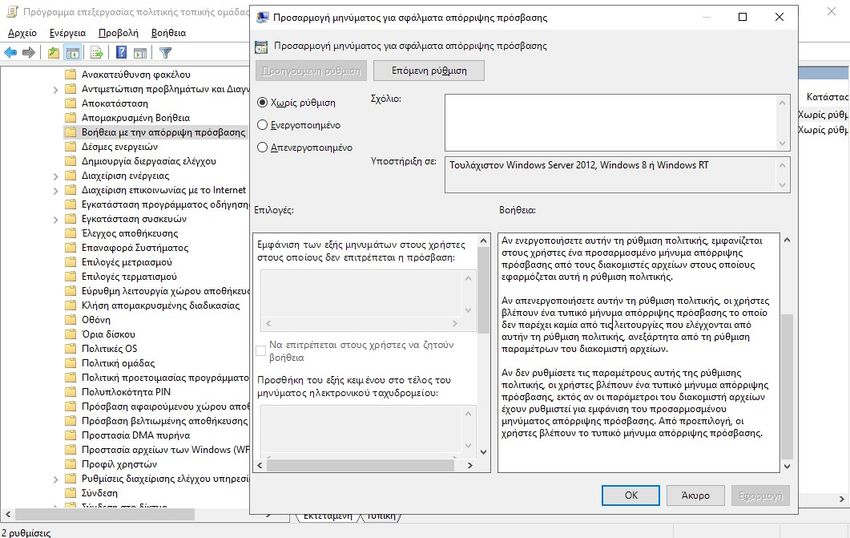Expand the Αντιμετώπιση προβλημάτων tree node
This screenshot has height=538, width=850.
(56, 89)
